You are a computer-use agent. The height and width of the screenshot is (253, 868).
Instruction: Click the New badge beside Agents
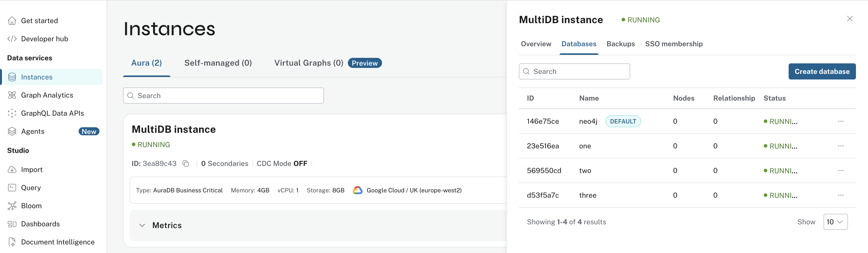tap(89, 132)
